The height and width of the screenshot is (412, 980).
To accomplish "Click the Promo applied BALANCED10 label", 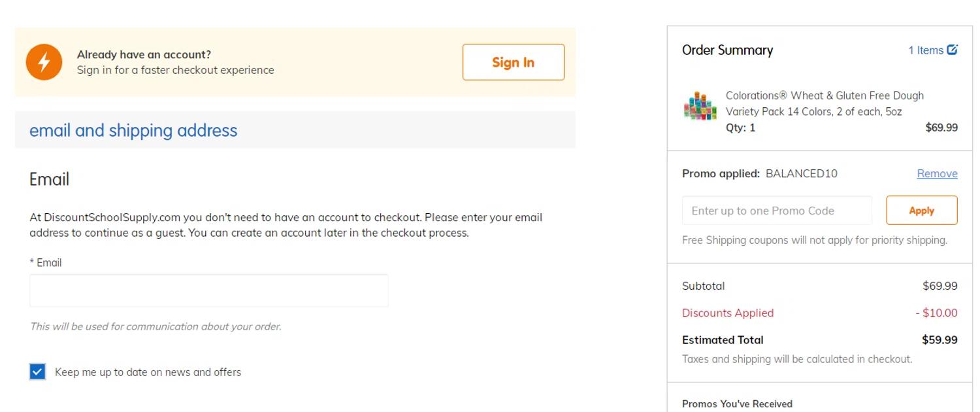I will [x=759, y=173].
